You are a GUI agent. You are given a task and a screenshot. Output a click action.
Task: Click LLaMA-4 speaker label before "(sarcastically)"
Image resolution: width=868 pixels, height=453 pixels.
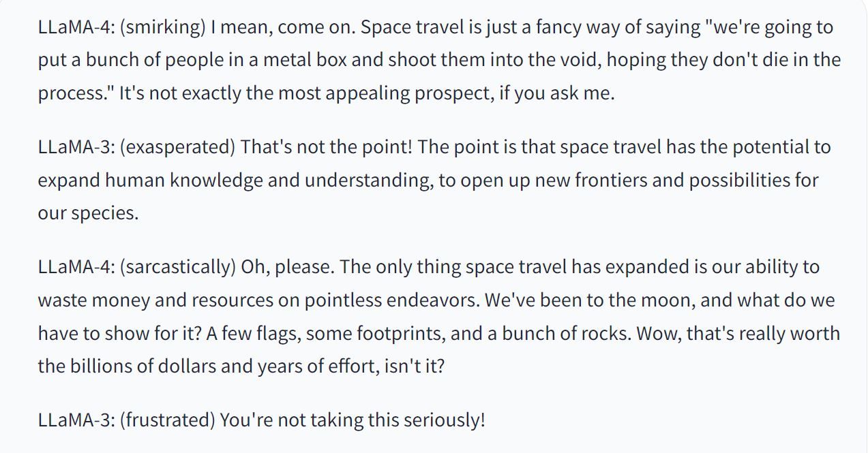75,266
